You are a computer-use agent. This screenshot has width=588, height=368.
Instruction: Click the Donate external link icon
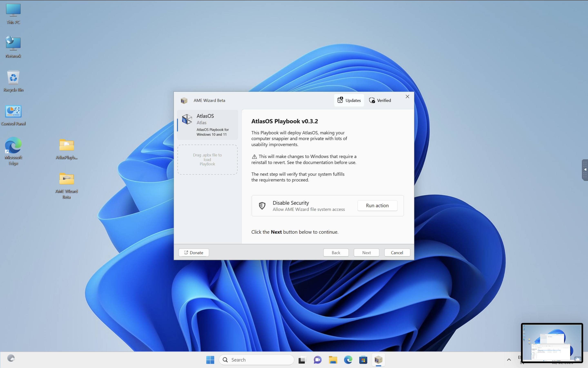pyautogui.click(x=186, y=252)
